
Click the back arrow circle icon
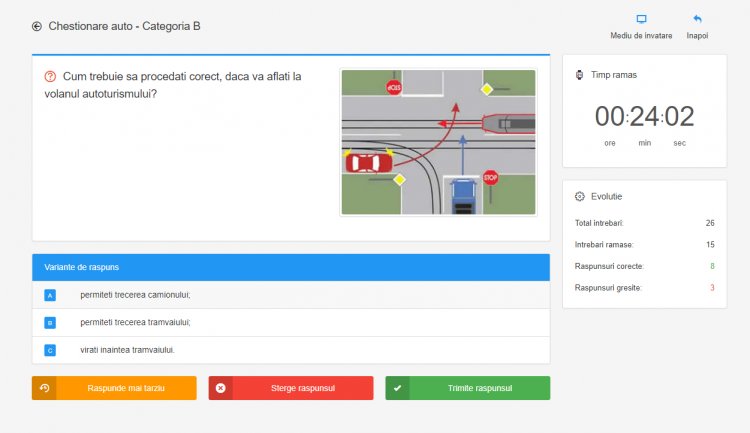37,26
